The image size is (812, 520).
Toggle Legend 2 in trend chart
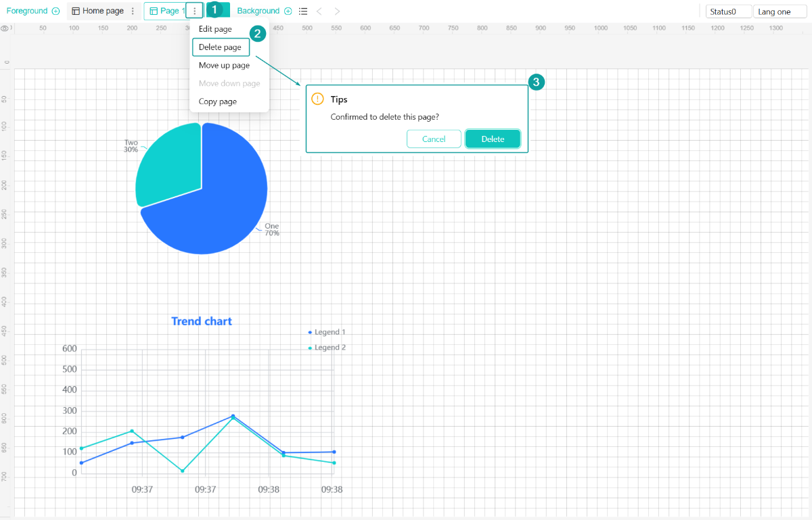(x=327, y=348)
